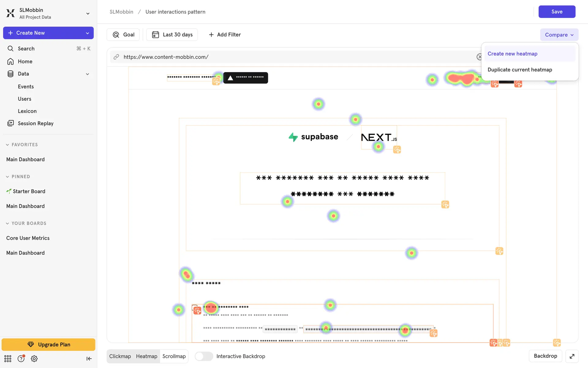Image resolution: width=588 pixels, height=368 pixels.
Task: Click the Upgrade Plan button
Action: (48, 344)
